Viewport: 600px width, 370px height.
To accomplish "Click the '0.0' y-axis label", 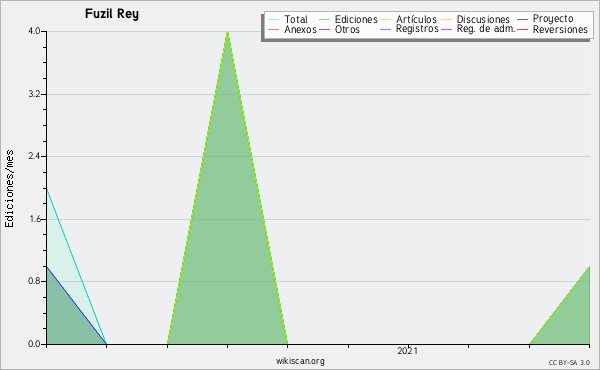I will (x=34, y=344).
